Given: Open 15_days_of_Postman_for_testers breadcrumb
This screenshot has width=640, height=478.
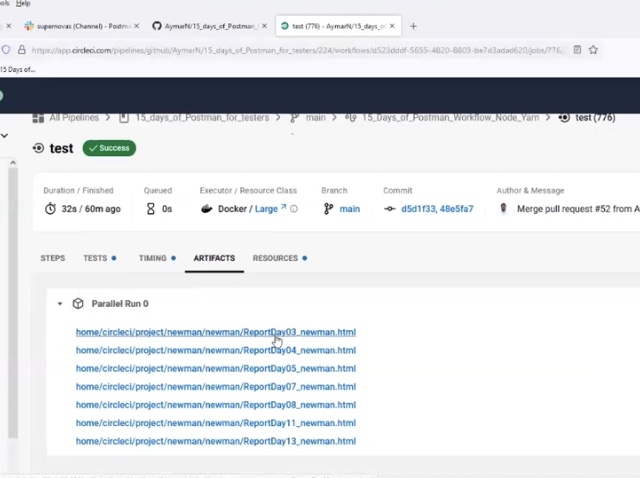Looking at the screenshot, I should click(202, 118).
